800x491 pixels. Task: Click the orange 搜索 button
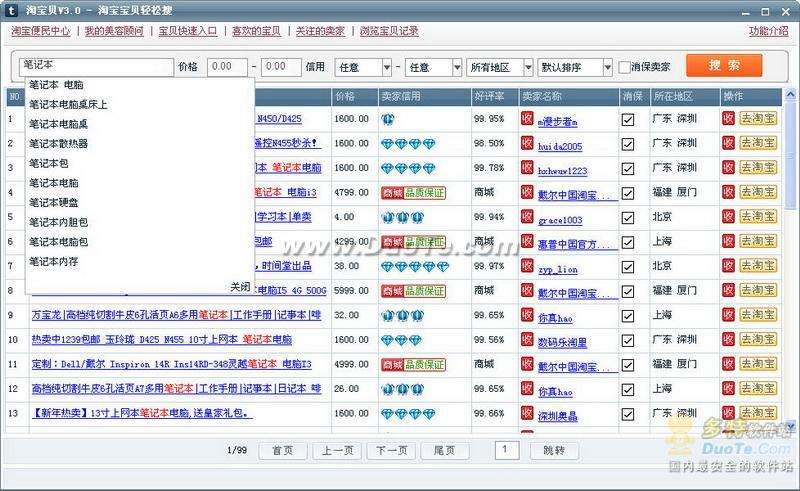(724, 66)
